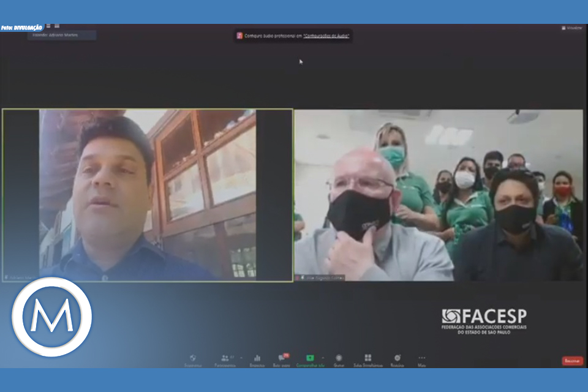Expand share screen options arrow
Viewport: 588px width, 392px height.
(x=323, y=358)
